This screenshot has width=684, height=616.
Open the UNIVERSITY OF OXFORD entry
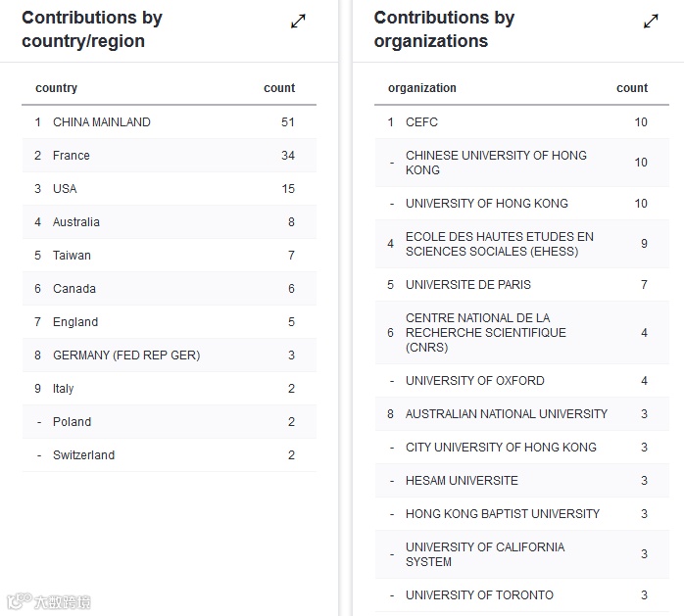pyautogui.click(x=474, y=381)
